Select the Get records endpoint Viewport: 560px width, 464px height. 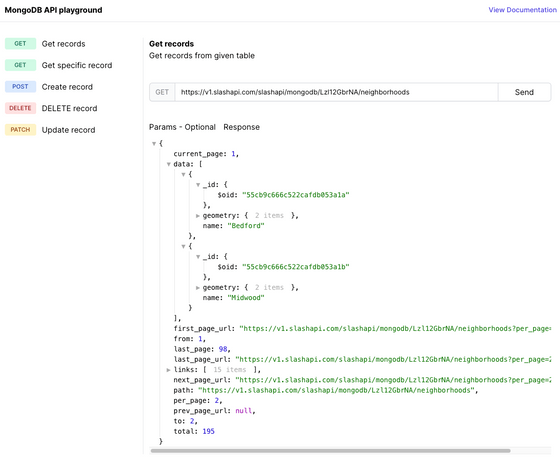point(64,44)
